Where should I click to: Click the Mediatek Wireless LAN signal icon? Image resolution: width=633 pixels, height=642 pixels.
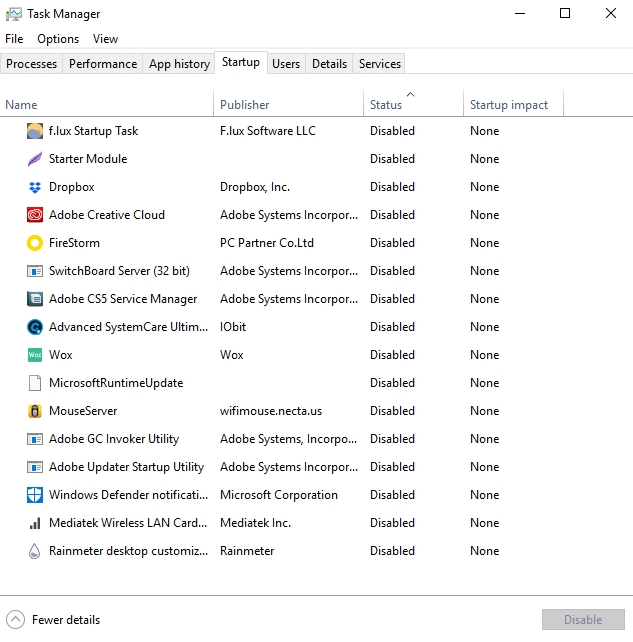pyautogui.click(x=35, y=523)
